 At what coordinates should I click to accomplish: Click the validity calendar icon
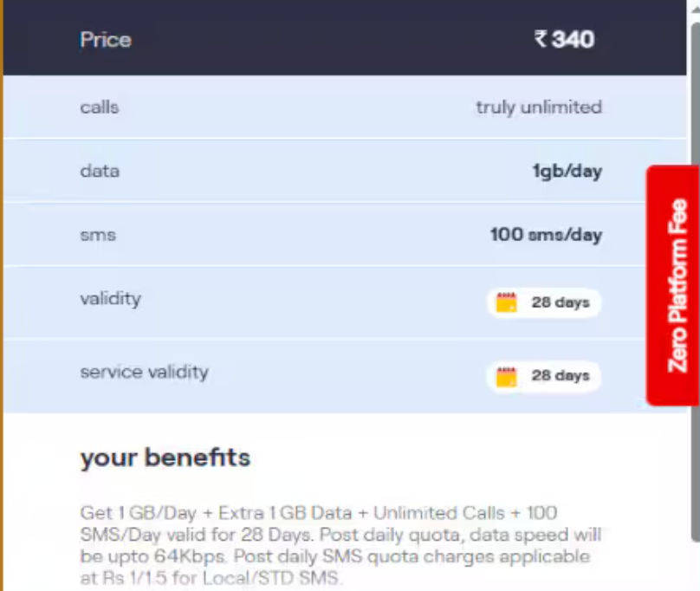tap(507, 302)
